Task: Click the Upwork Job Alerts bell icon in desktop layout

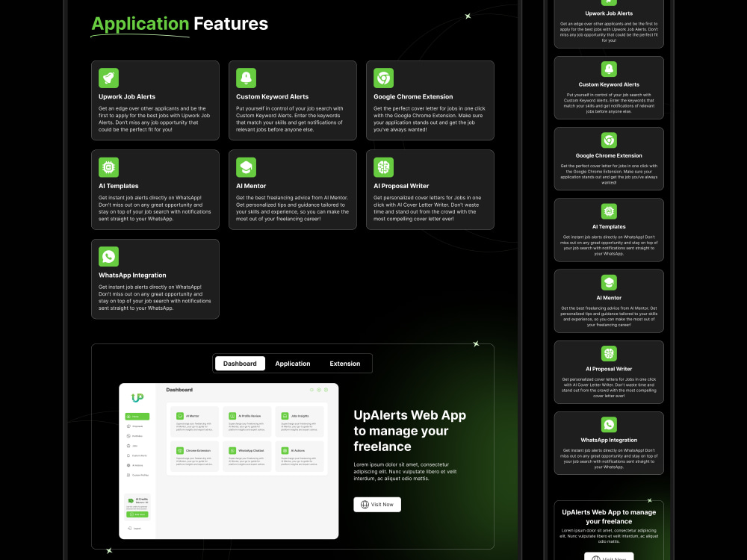Action: pyautogui.click(x=108, y=78)
